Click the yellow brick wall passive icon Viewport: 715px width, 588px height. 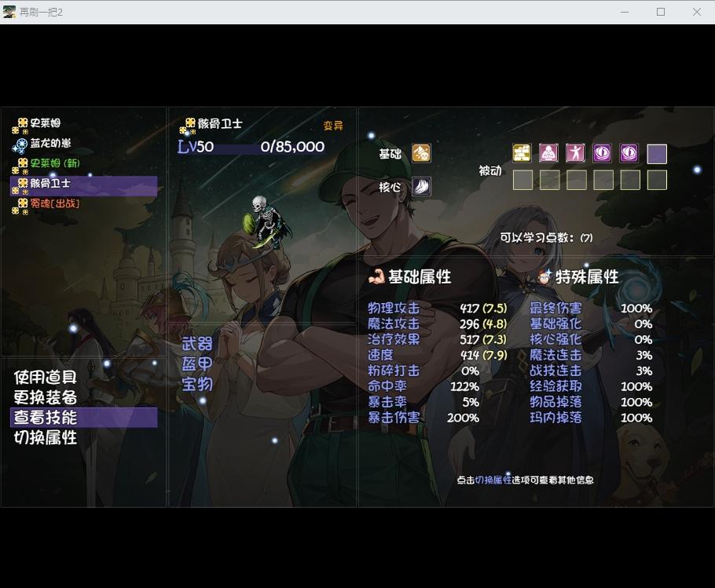[x=522, y=154]
